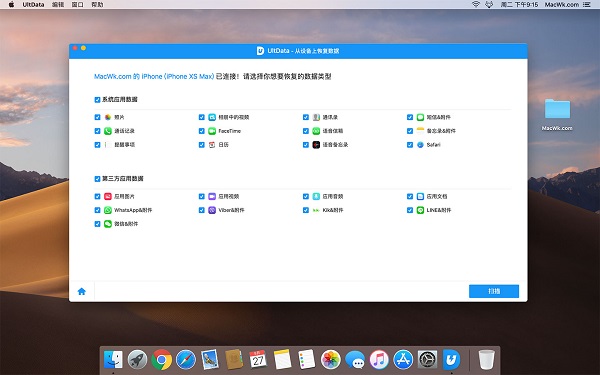Click the menu bar clock 周二 下午9:15
The width and height of the screenshot is (600, 375).
click(x=519, y=5)
